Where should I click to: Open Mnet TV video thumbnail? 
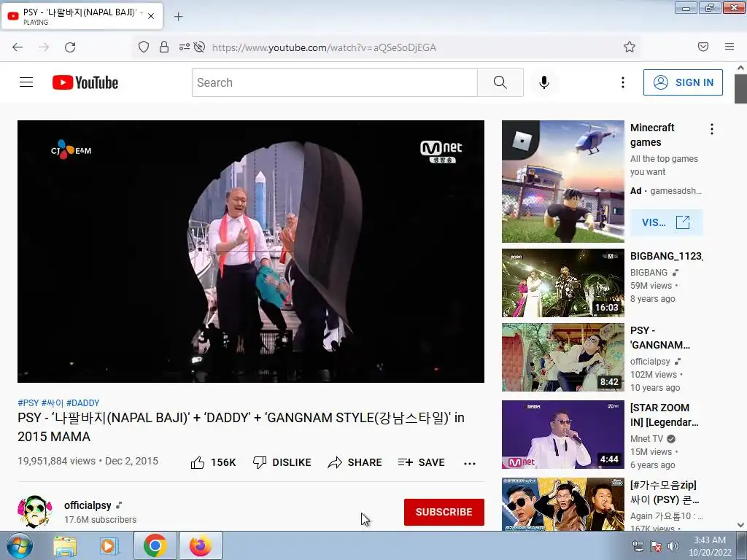coord(562,435)
